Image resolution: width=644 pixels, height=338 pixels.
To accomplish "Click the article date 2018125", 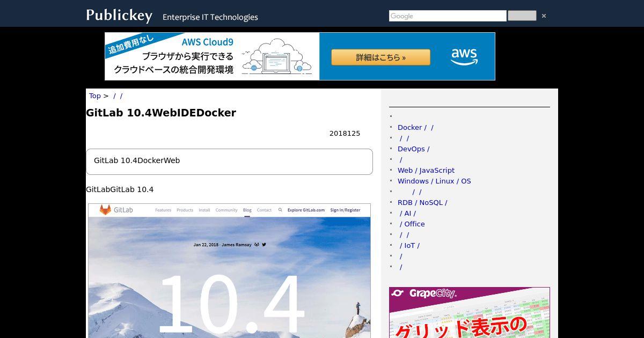I will tap(345, 134).
